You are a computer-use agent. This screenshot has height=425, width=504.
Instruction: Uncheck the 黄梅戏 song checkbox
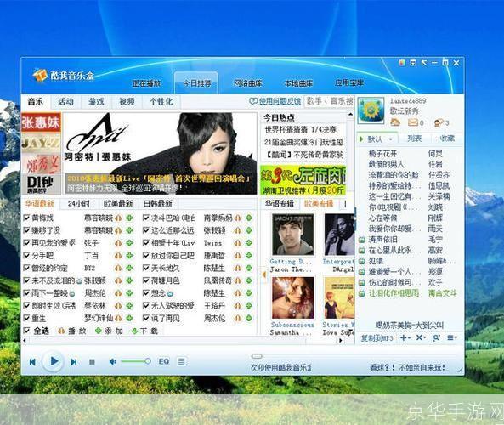tap(26, 218)
